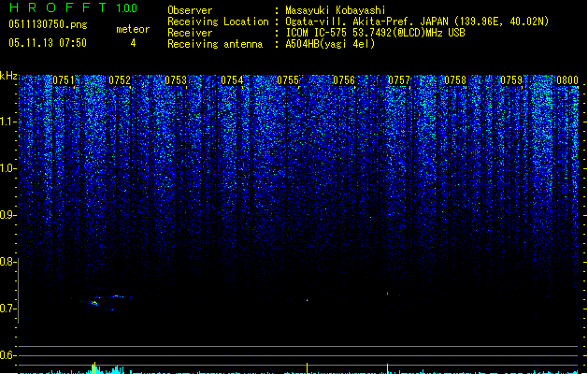Click the yellow detection marker below 0757
This screenshot has width=588, height=374.
[x=387, y=368]
